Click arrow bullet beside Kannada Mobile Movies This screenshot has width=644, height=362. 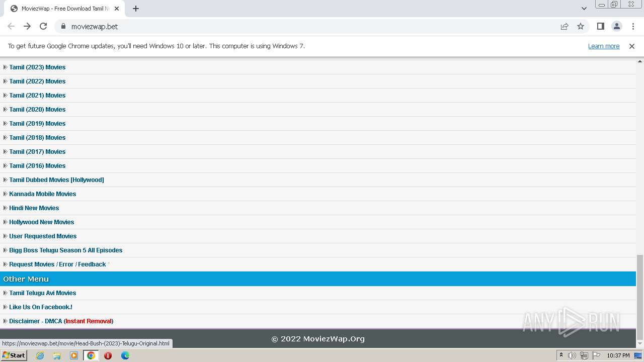tap(5, 194)
